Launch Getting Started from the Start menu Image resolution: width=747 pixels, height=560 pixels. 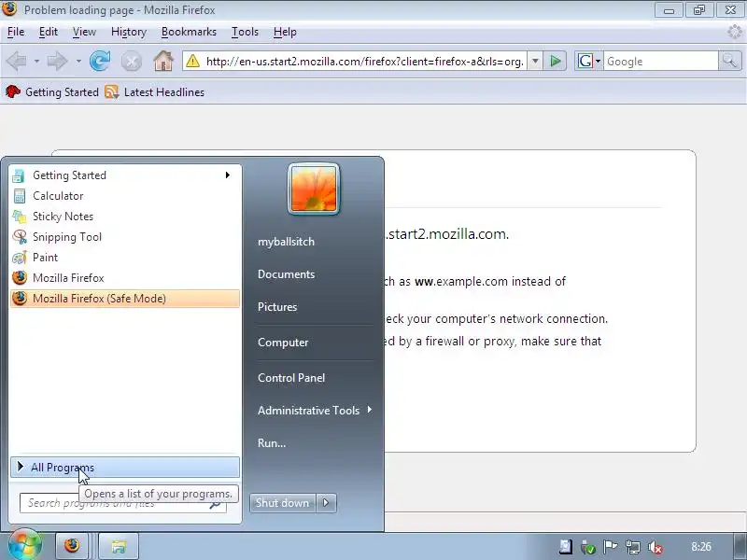(125, 175)
